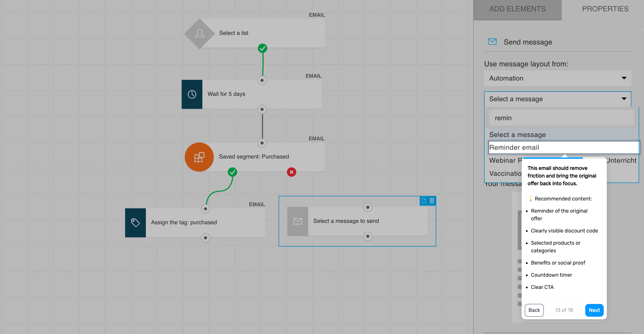Image resolution: width=644 pixels, height=334 pixels.
Task: Click the input connector above Saved segment block
Action: pos(262,143)
